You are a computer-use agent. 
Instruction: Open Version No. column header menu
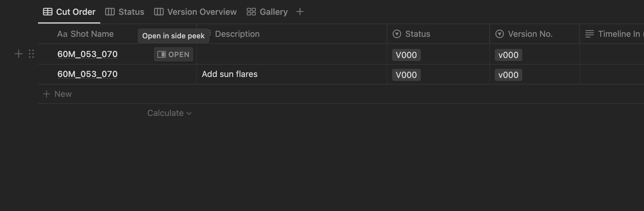[x=534, y=34]
